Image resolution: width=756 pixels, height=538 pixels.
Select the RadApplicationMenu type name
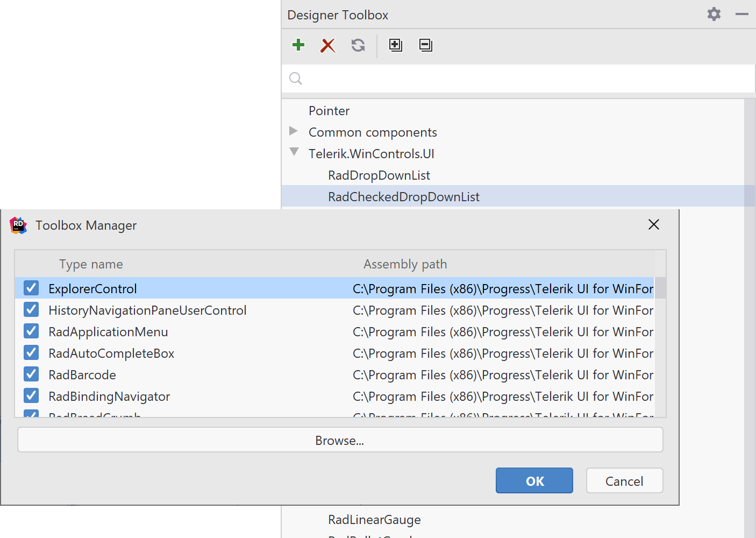(x=108, y=332)
